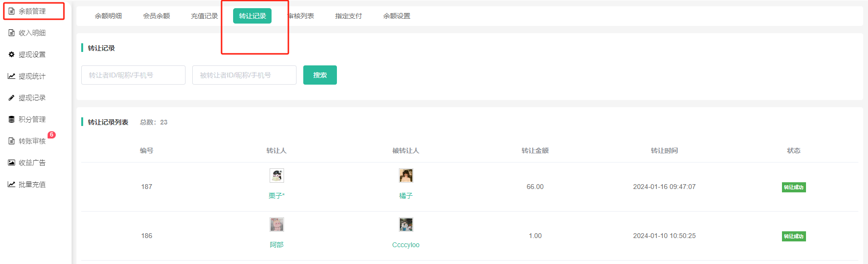Screen dimensions: 868x264
Task: Click the pencil icon beside 提现记录
Action: click(x=12, y=98)
